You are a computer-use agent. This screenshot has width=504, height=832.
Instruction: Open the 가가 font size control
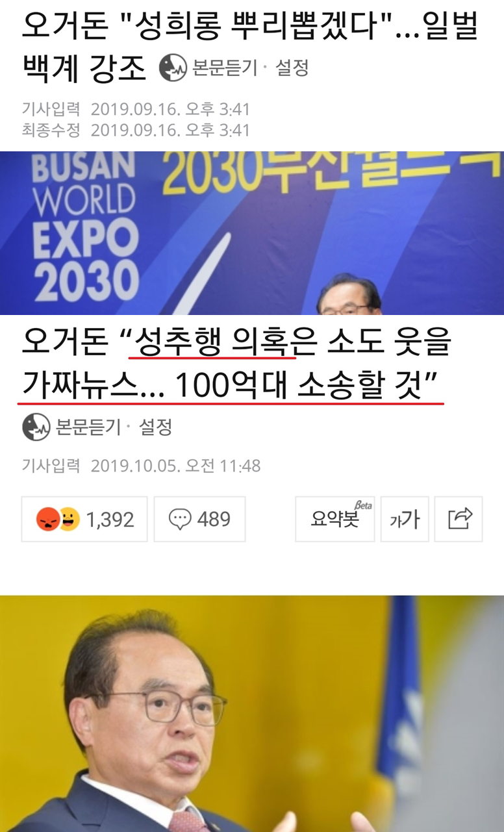[x=405, y=519]
